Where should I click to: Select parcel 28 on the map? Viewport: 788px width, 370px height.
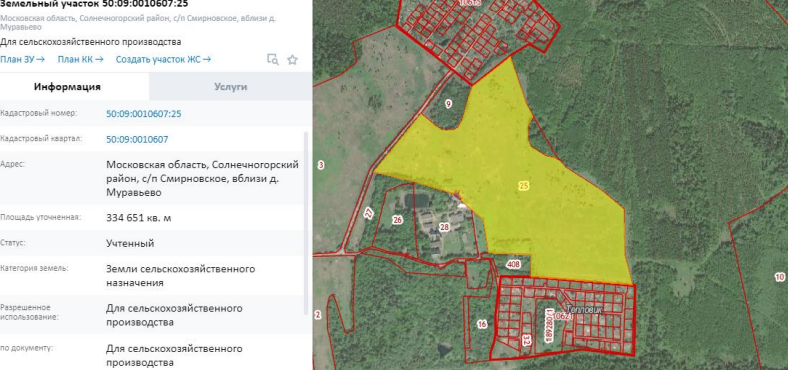point(444,227)
